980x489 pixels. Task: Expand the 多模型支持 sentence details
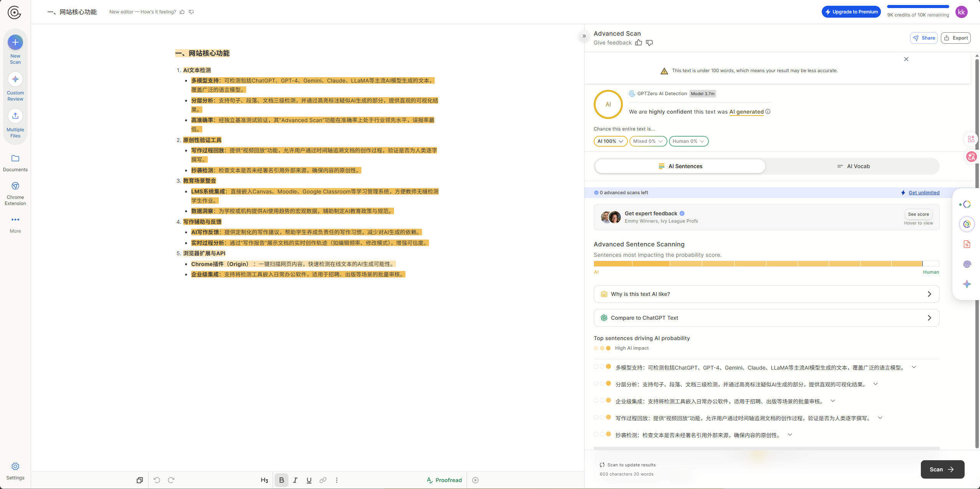(x=914, y=367)
